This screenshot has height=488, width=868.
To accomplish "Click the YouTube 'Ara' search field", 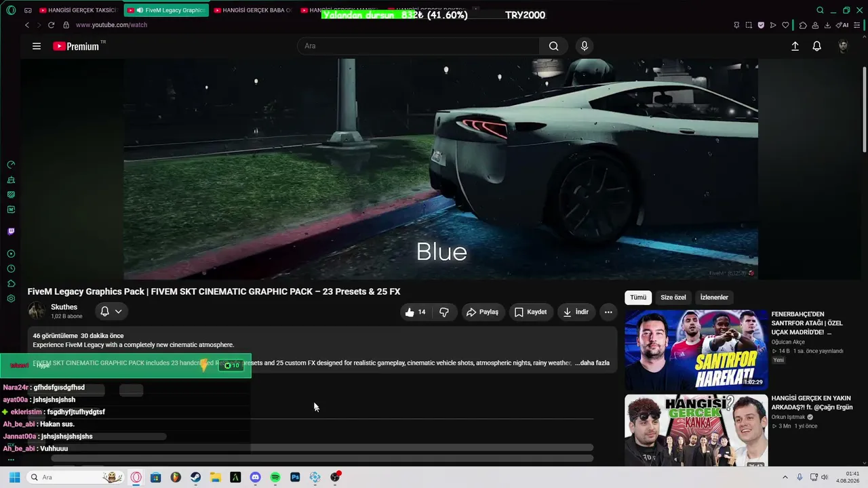I will click(418, 46).
